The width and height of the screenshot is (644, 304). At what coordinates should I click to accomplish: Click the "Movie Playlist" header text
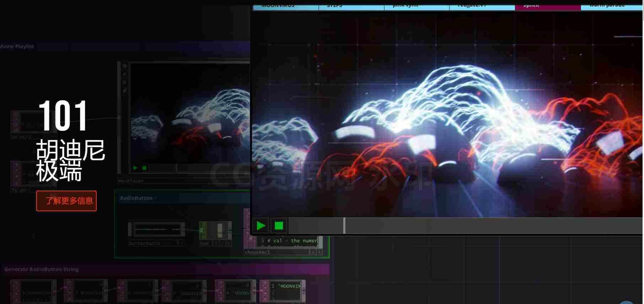pos(17,46)
